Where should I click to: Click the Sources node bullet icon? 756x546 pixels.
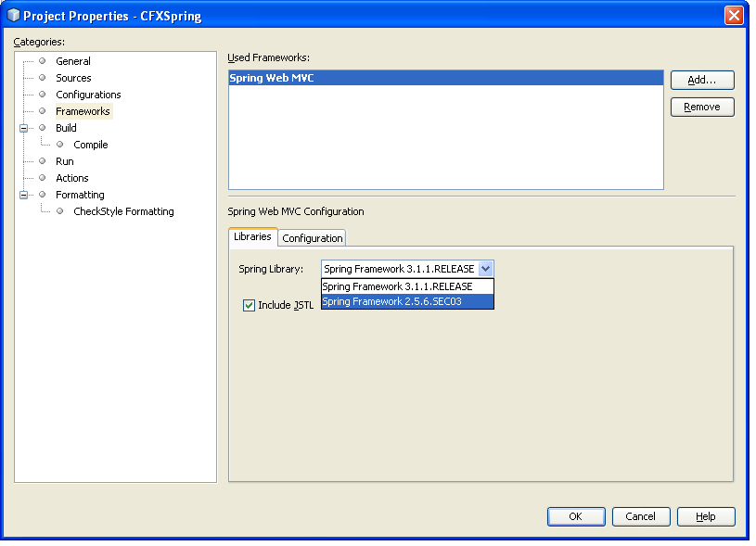43,78
